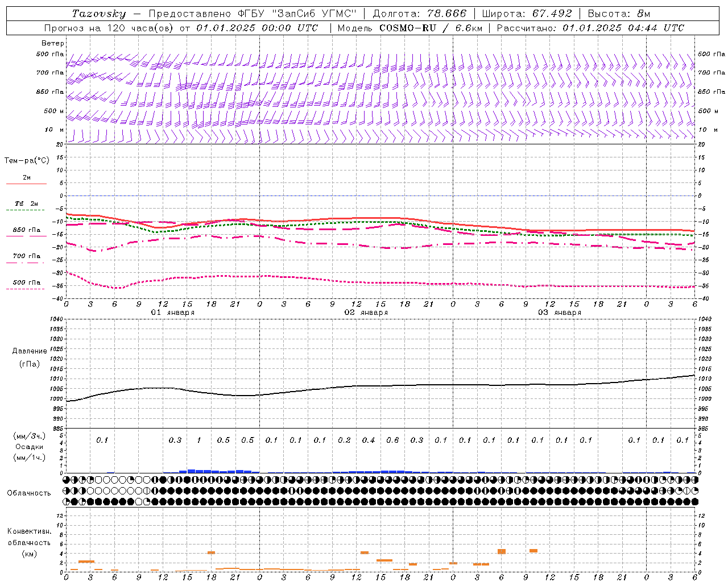The width and height of the screenshot is (728, 582).
Task: Click the 01 января date label
Action: [x=173, y=313]
